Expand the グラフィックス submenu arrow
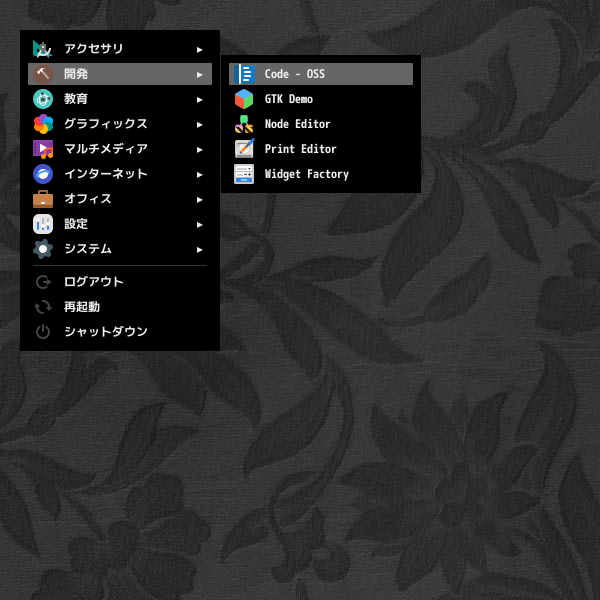 (x=199, y=125)
